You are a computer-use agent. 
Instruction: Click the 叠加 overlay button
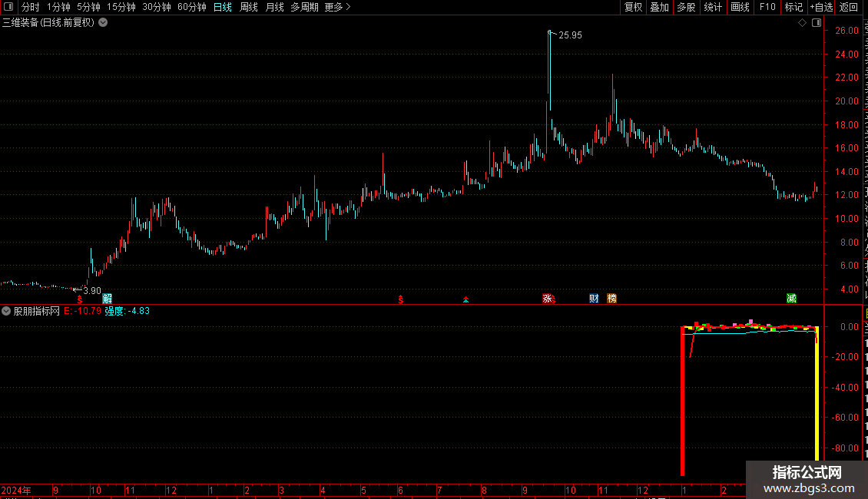point(659,7)
